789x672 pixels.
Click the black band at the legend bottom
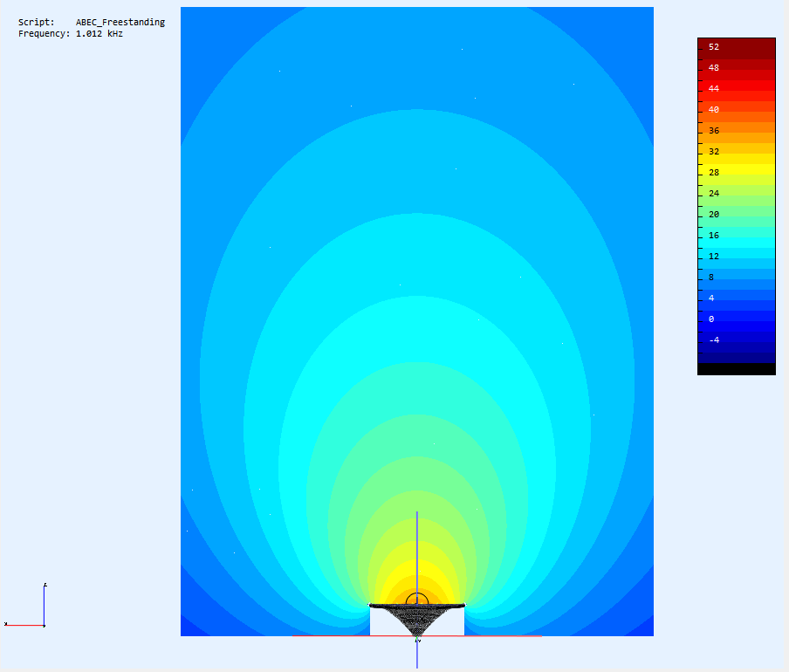[x=736, y=368]
